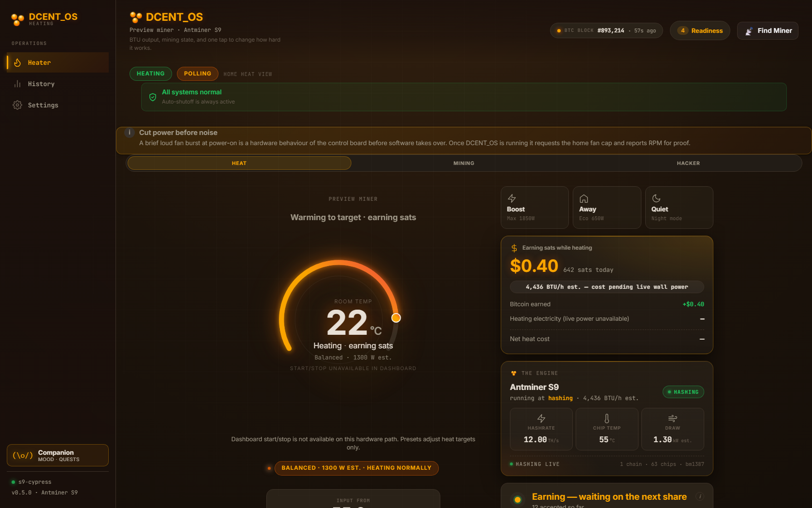Click the DCENT_OS header logo icon
This screenshot has height=508, width=812.
pyautogui.click(x=136, y=17)
